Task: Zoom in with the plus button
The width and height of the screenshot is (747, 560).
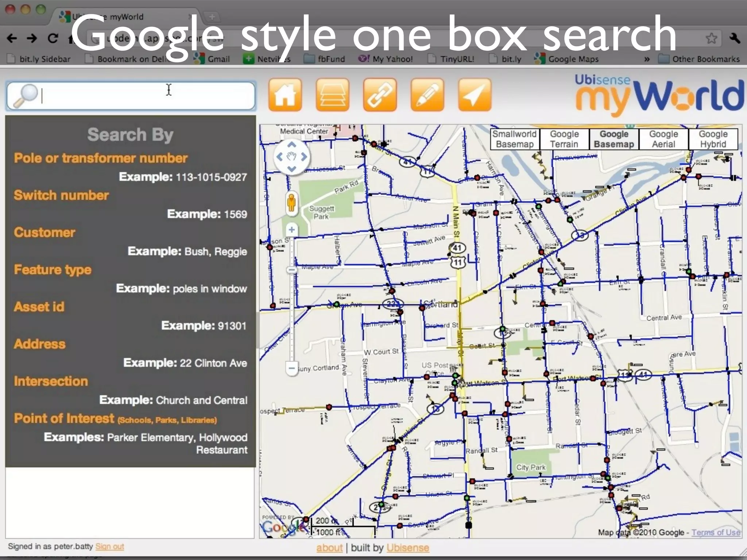Action: [291, 230]
